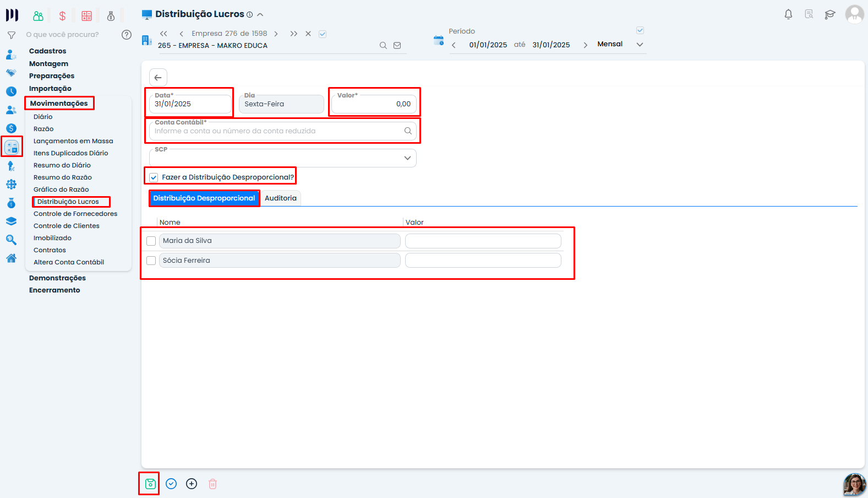Click the filter funnel icon
The width and height of the screenshot is (868, 498).
click(12, 35)
